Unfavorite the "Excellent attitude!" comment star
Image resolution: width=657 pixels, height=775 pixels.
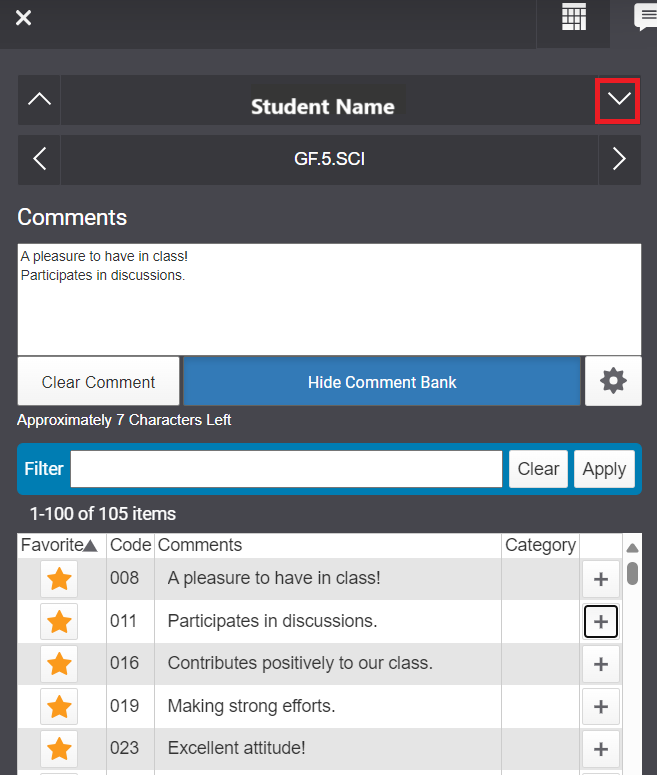[x=59, y=749]
